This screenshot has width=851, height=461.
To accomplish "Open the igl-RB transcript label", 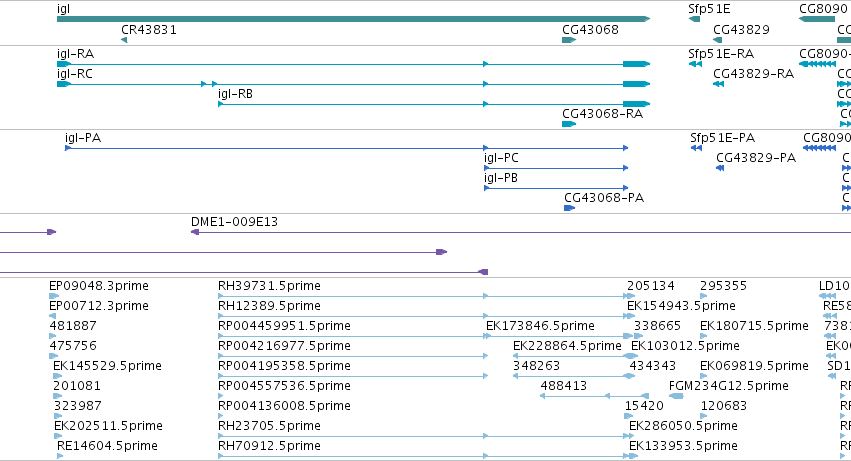I will point(236,94).
